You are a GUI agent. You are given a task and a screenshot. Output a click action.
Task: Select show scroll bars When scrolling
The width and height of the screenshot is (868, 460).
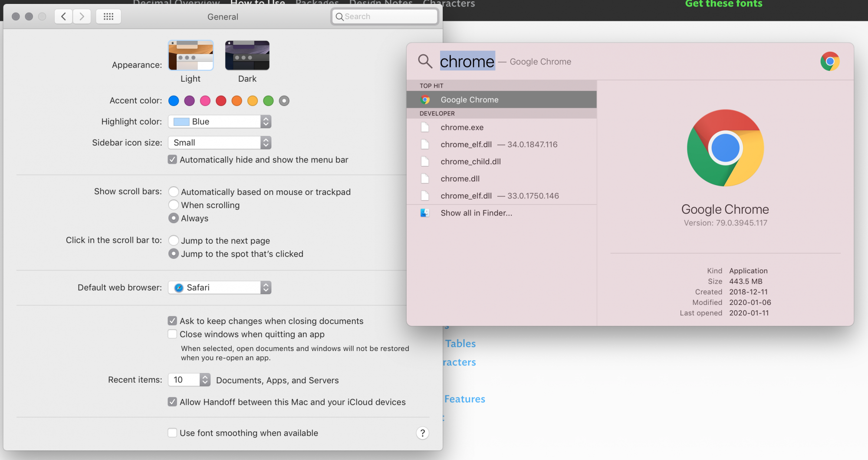[x=174, y=205]
